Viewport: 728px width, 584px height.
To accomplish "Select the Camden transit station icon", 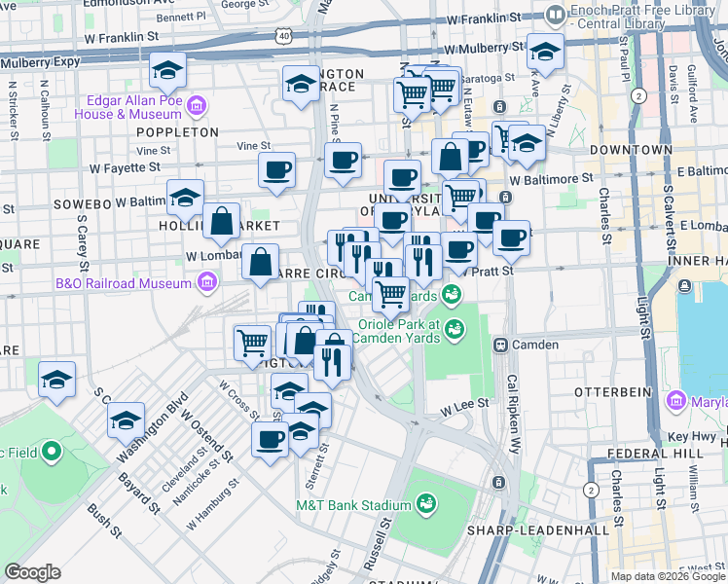I will pos(500,345).
